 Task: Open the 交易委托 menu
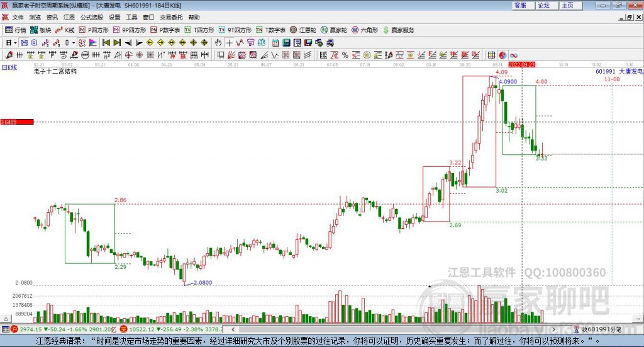coord(171,17)
